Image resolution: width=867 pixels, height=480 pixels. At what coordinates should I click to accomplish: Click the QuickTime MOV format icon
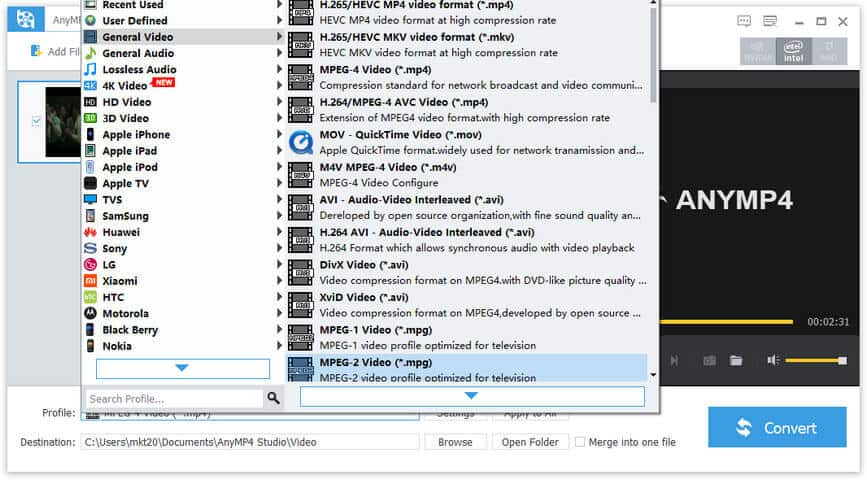coord(301,143)
